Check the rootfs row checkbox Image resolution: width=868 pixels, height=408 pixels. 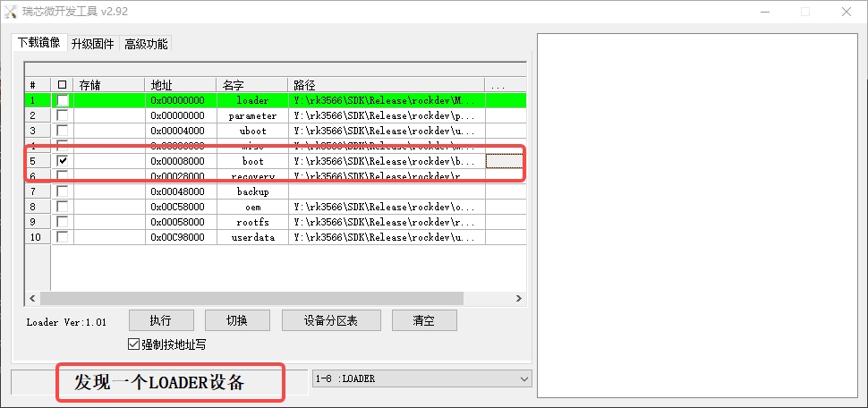pyautogui.click(x=63, y=222)
